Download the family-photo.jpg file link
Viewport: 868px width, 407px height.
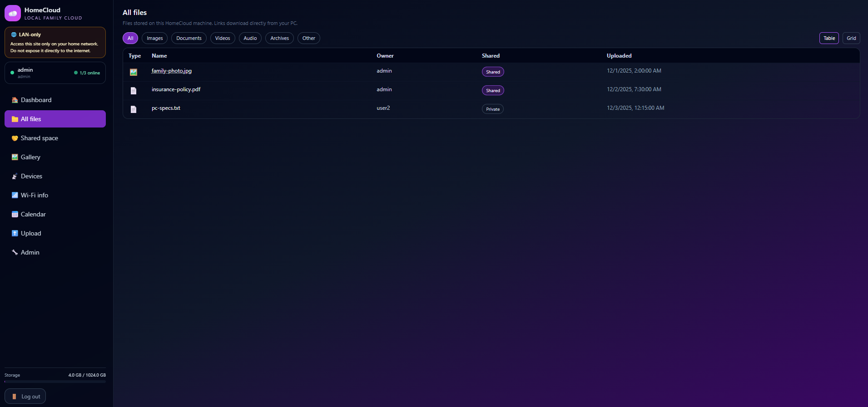[x=171, y=71]
